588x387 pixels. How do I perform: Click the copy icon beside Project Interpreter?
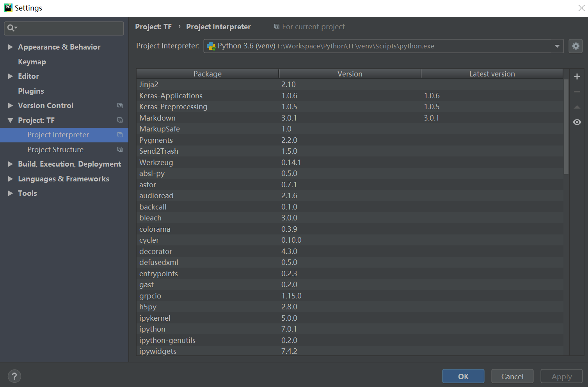click(120, 135)
